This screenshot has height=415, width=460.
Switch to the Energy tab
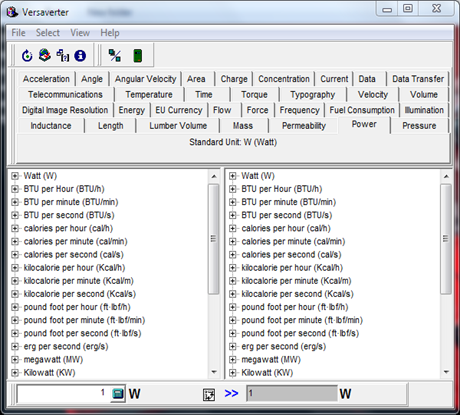tap(132, 110)
